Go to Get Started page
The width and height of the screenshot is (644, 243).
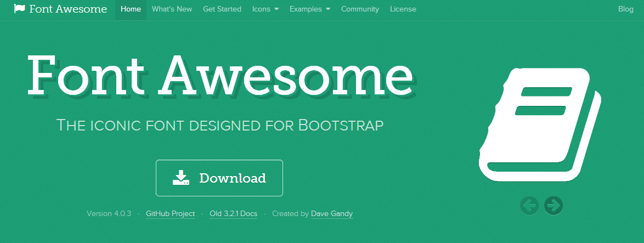point(222,9)
